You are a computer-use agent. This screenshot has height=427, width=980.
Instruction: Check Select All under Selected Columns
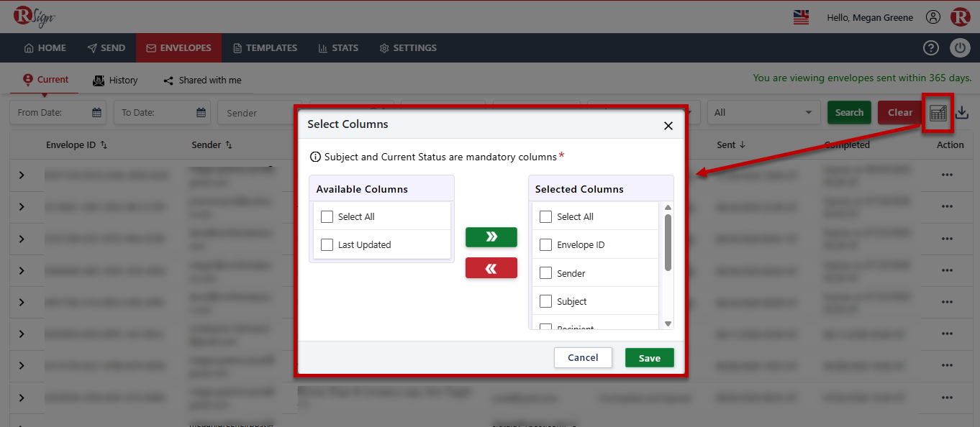click(545, 216)
